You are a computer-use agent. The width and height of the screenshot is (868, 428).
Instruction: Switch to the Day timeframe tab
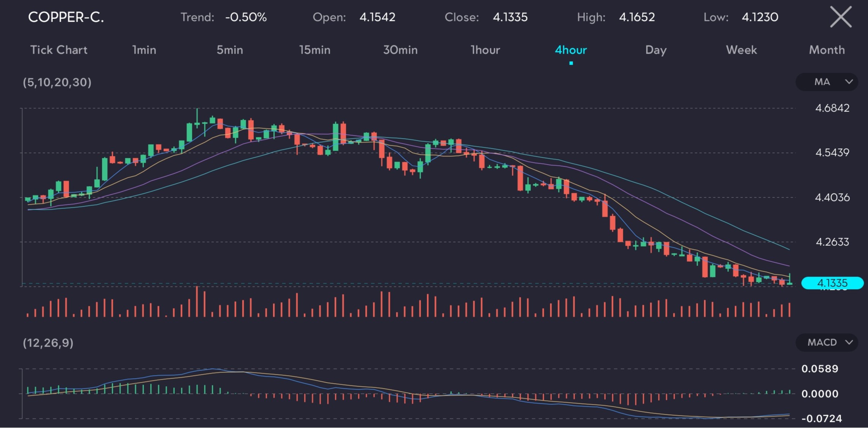click(x=656, y=50)
